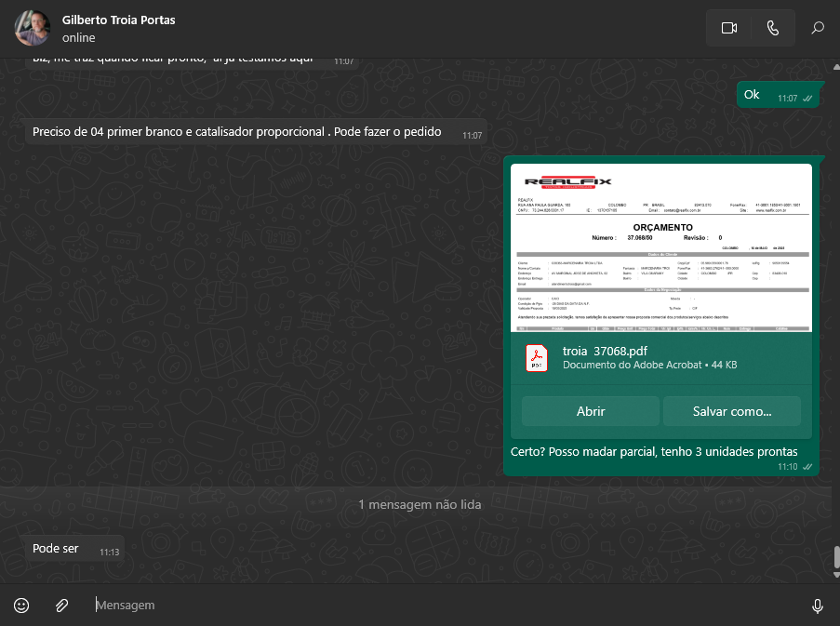Click the red PDF file icon
Viewport: 840px width, 626px height.
(539, 358)
